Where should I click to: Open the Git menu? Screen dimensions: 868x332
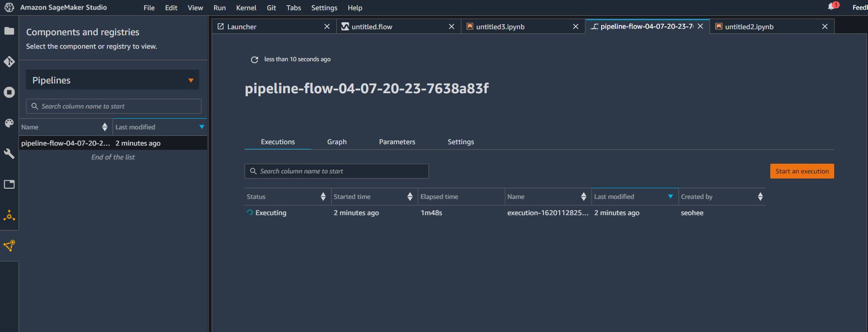pyautogui.click(x=271, y=8)
